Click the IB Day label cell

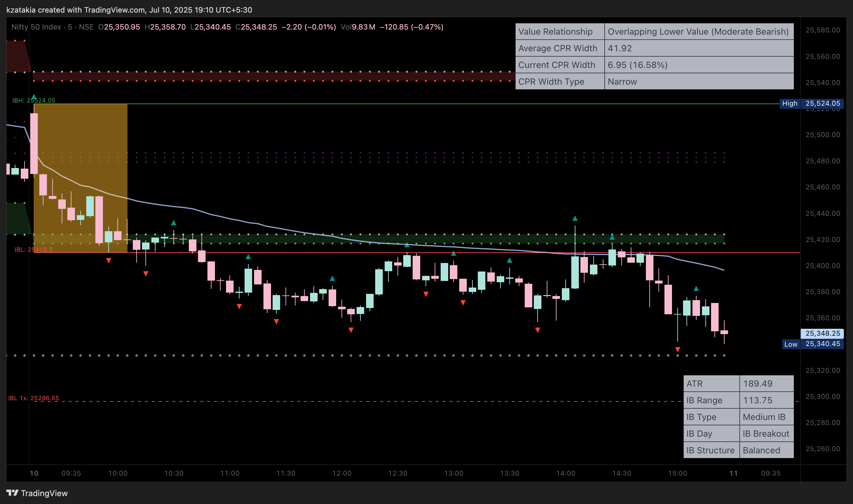[711, 433]
